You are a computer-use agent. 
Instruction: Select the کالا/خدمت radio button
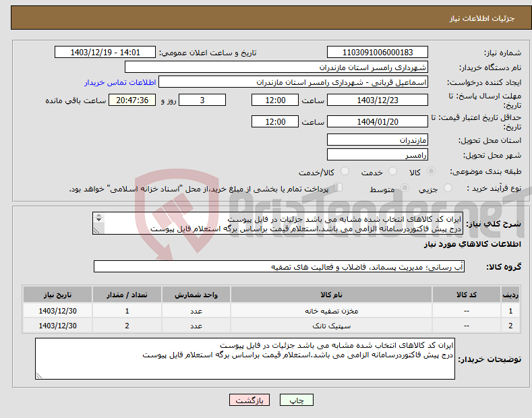(x=345, y=171)
